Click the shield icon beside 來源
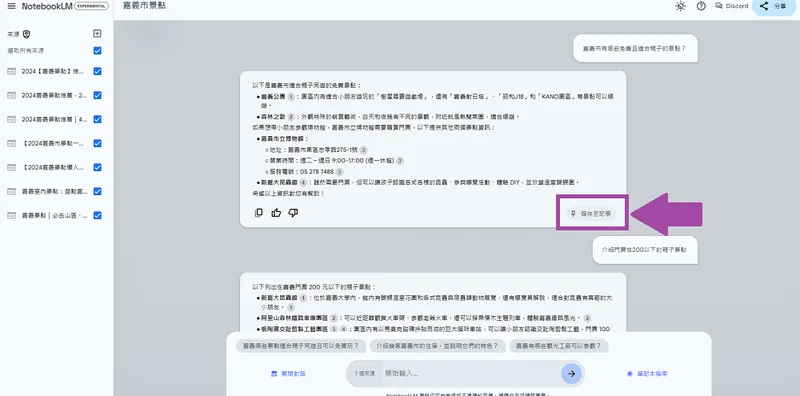The image size is (800, 396). [27, 34]
